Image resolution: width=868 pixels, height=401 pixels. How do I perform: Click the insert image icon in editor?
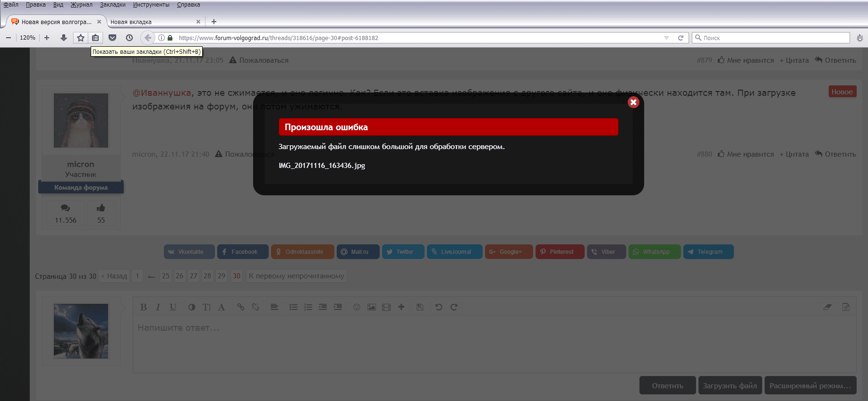click(x=372, y=307)
